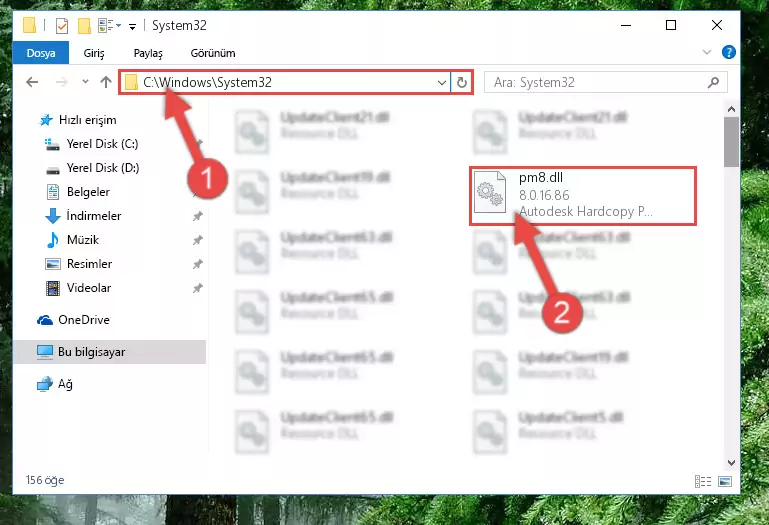This screenshot has height=525, width=769.
Task: Open Belgeler folder in sidebar
Action: click(88, 192)
